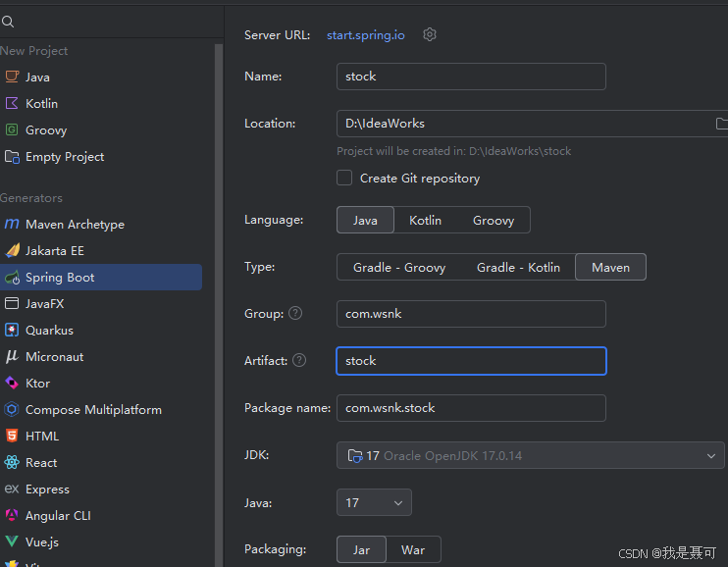The width and height of the screenshot is (728, 567).
Task: Select Angular CLI generator
Action: [101, 515]
